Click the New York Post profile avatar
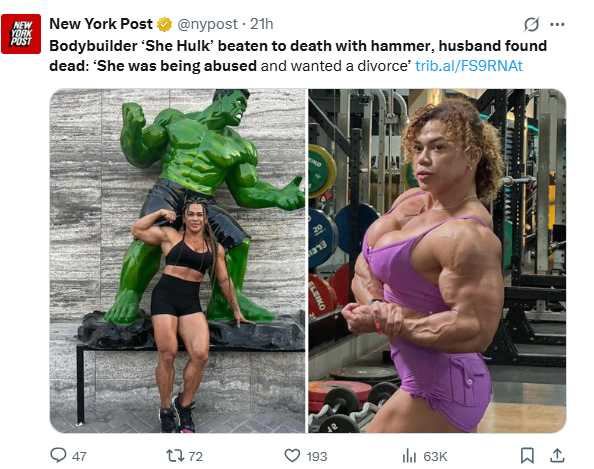Viewport: 594px width, 469px height. click(x=21, y=34)
